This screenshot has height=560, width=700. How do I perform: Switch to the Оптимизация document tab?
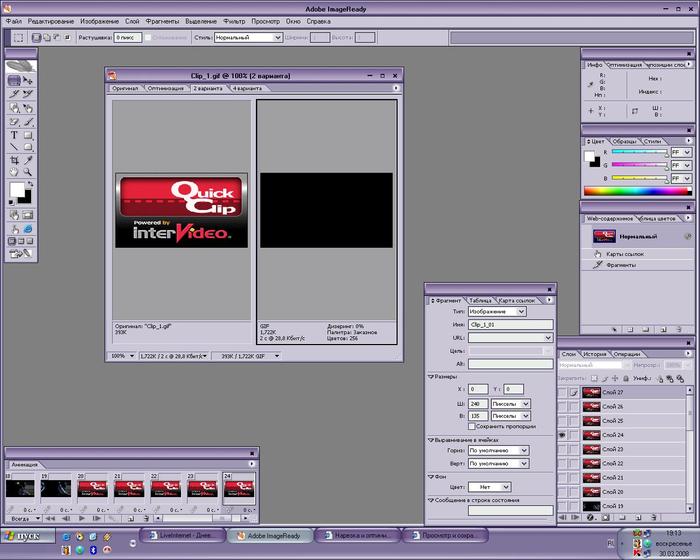pyautogui.click(x=165, y=88)
